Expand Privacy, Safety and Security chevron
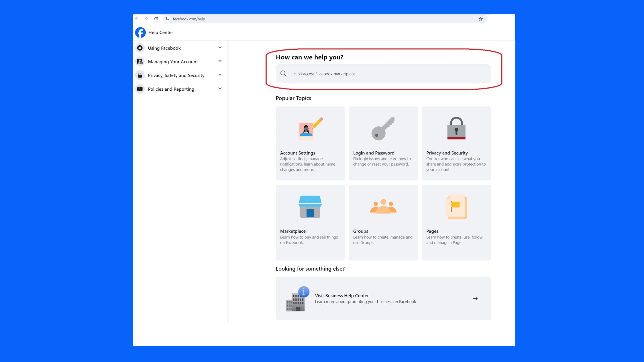644x362 pixels. point(220,75)
